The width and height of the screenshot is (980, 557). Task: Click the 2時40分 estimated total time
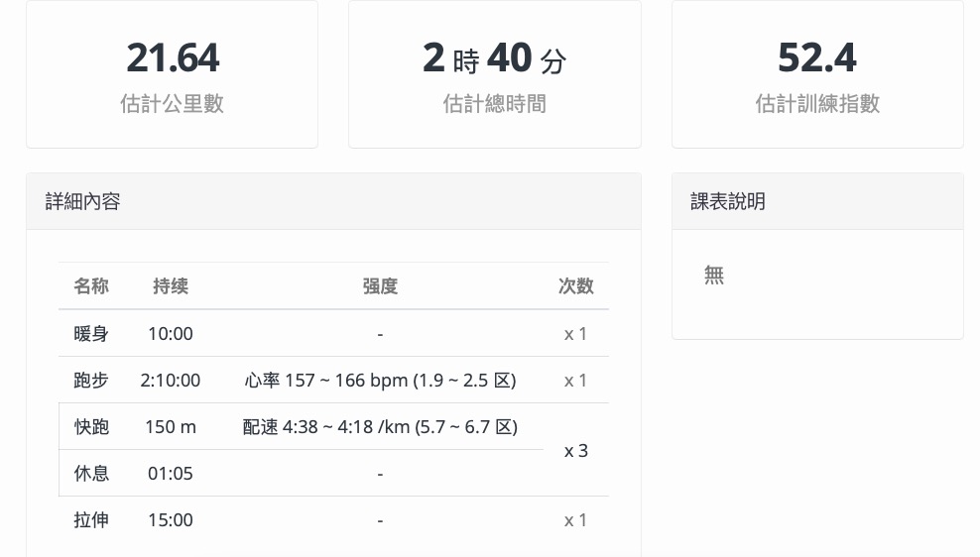pyautogui.click(x=494, y=57)
